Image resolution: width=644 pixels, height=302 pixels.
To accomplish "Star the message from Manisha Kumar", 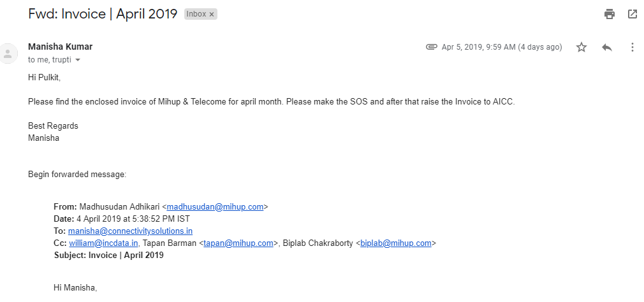I will pos(582,47).
